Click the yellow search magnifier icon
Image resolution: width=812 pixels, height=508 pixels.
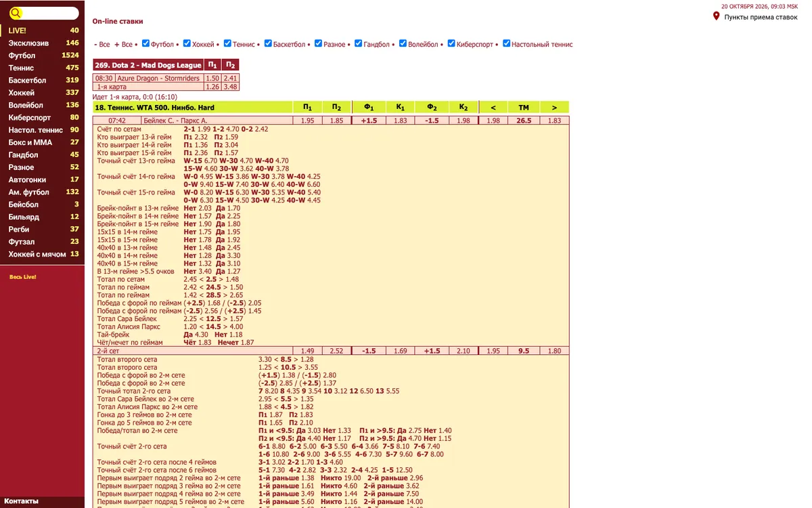pyautogui.click(x=16, y=13)
